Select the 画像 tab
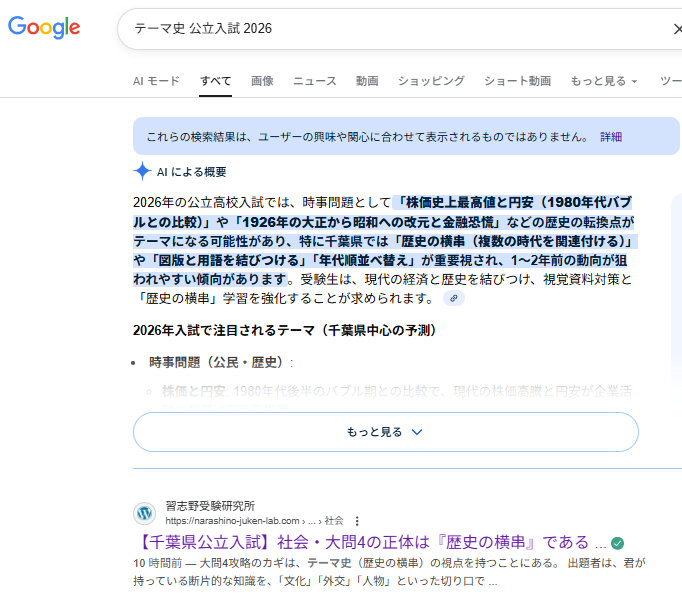 click(x=262, y=81)
